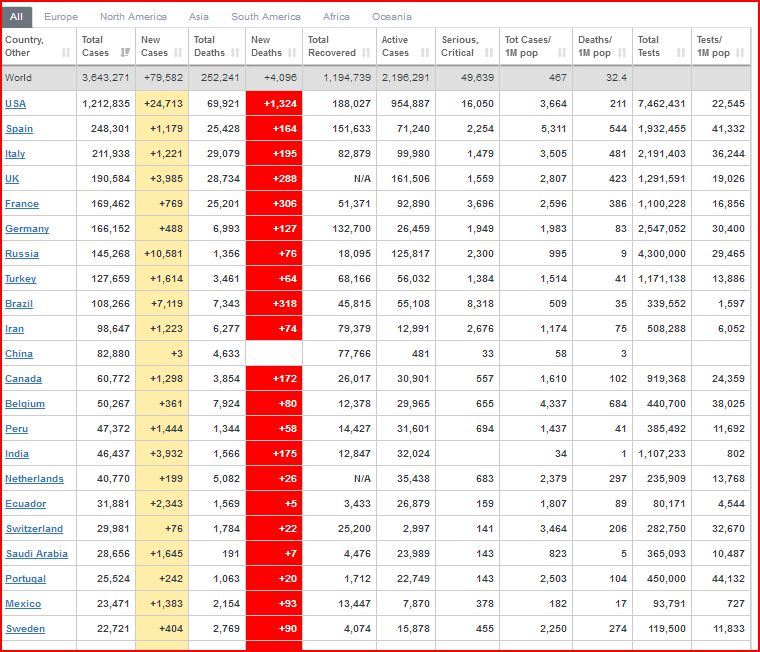Sort by New Deaths sort icon
This screenshot has height=652, width=760.
292,52
